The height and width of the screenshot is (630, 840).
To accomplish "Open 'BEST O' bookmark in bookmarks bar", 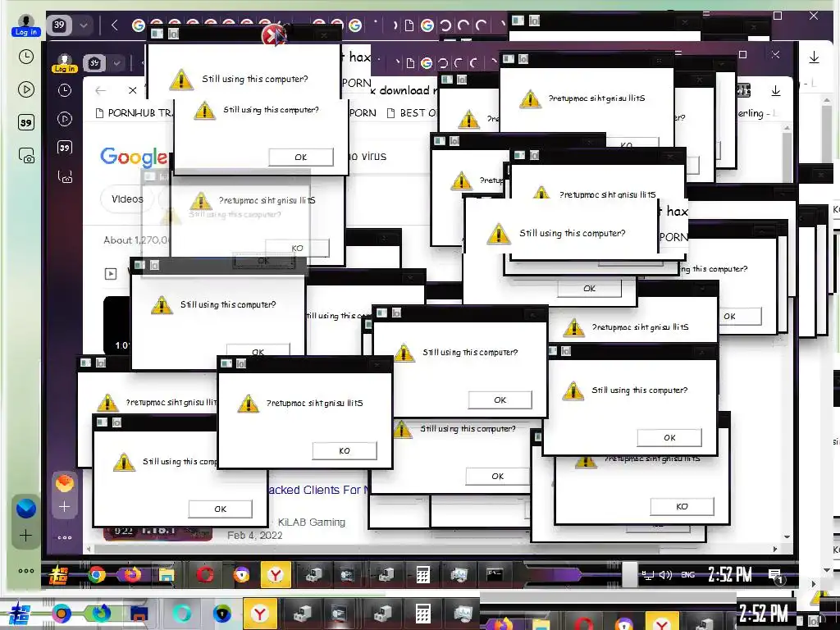I will [413, 113].
